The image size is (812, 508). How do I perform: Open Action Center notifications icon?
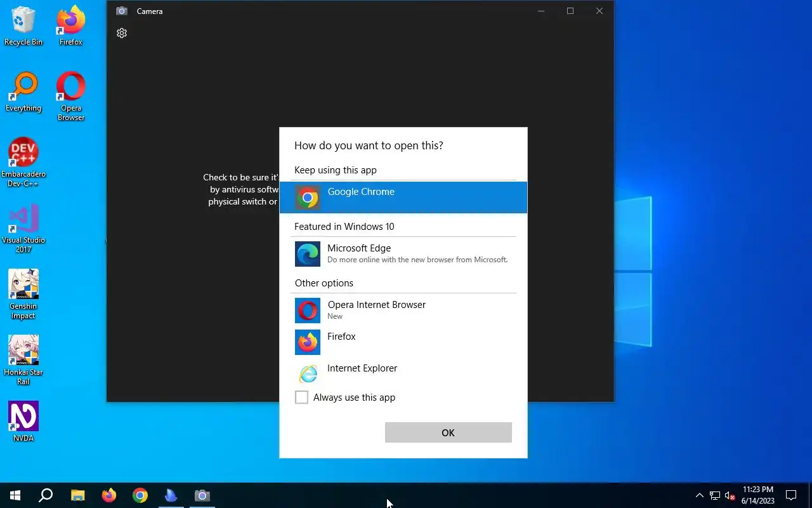[791, 495]
